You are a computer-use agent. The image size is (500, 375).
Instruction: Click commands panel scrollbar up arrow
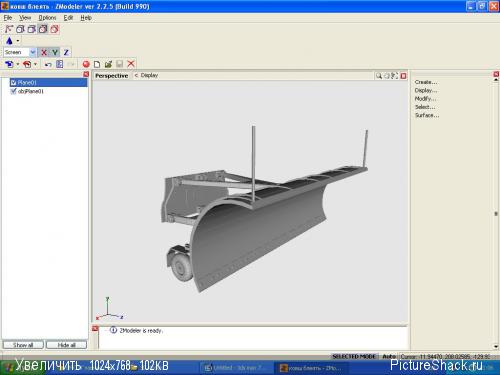coord(496,80)
